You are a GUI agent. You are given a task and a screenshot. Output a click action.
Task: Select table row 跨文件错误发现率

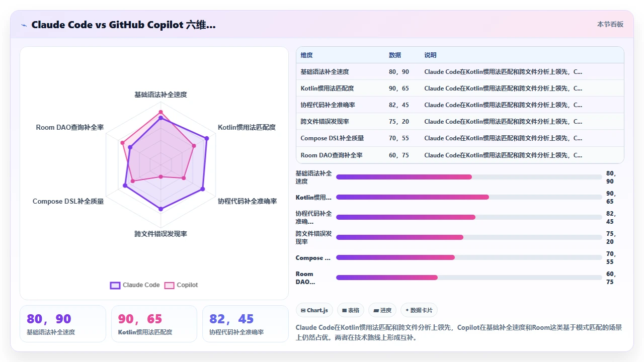[x=460, y=122]
